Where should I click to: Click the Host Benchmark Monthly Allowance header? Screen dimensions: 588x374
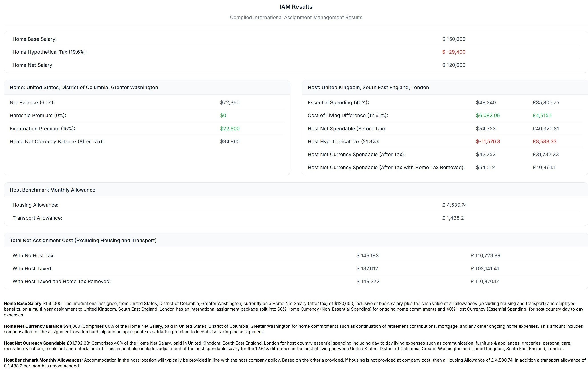53,190
